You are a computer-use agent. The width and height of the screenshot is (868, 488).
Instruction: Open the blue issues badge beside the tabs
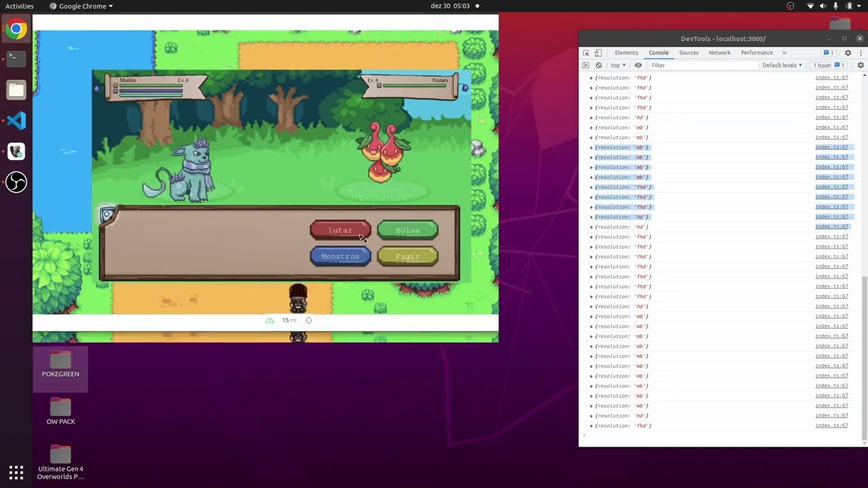tap(828, 53)
